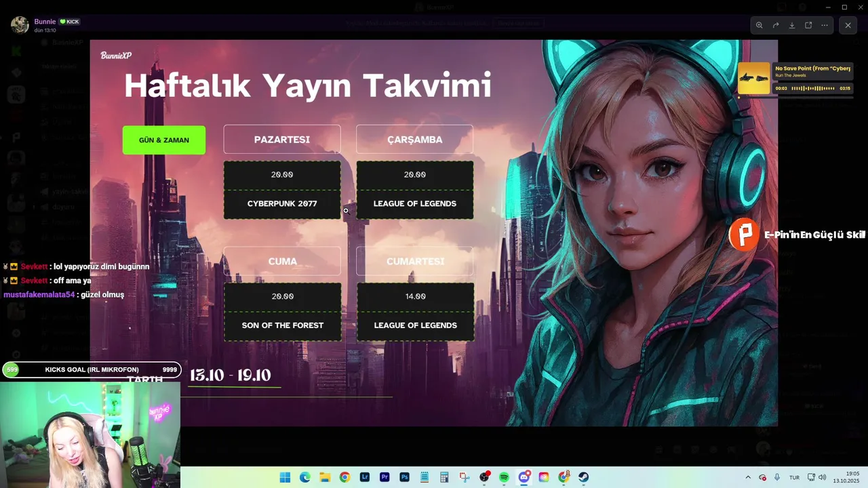Click the Discord taskbar icon
Viewport: 868px width, 488px height.
524,477
